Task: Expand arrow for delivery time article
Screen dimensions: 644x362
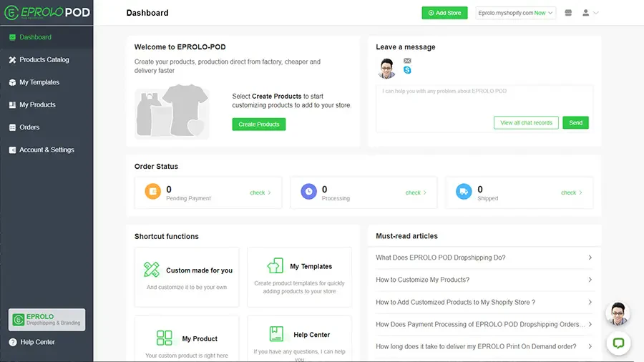Action: point(590,346)
